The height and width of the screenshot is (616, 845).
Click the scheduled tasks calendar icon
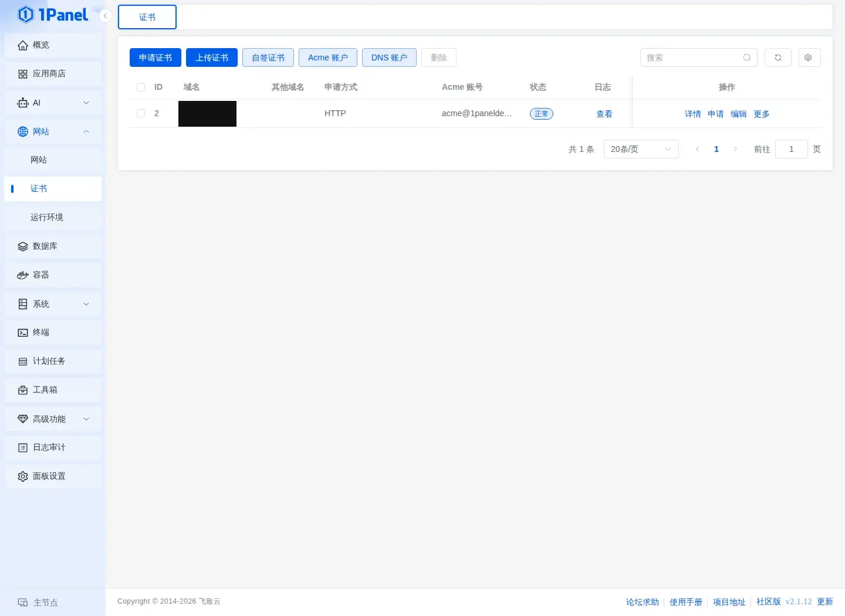(23, 361)
